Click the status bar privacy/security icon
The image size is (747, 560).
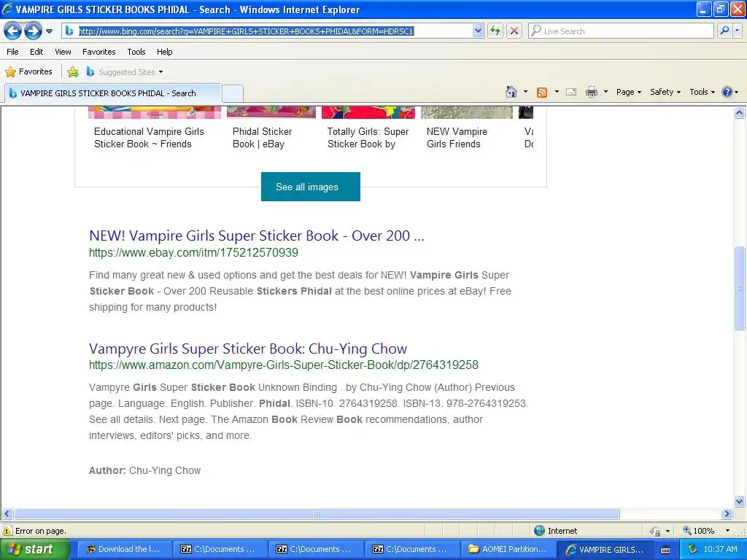pos(656,531)
